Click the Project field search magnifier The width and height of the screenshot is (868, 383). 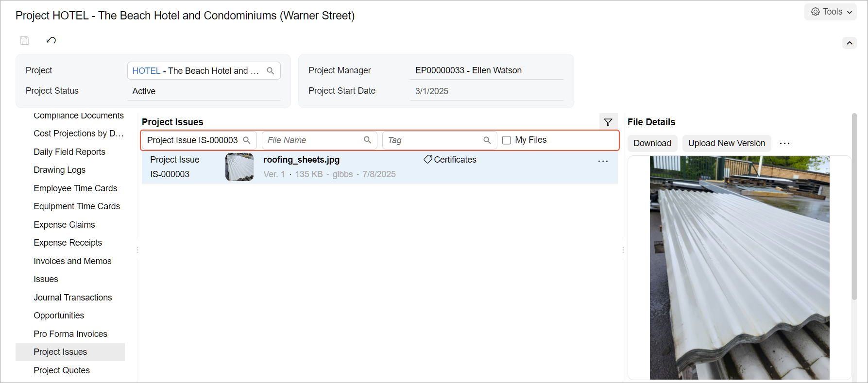271,71
